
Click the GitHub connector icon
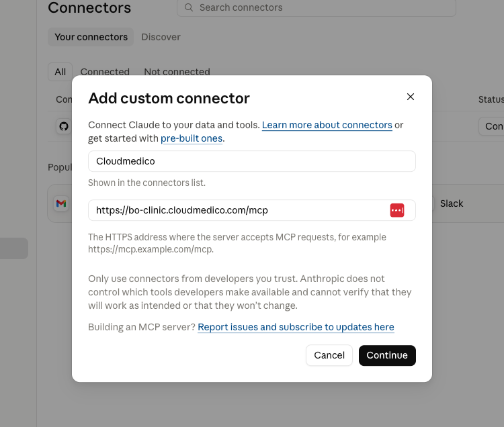coord(64,126)
